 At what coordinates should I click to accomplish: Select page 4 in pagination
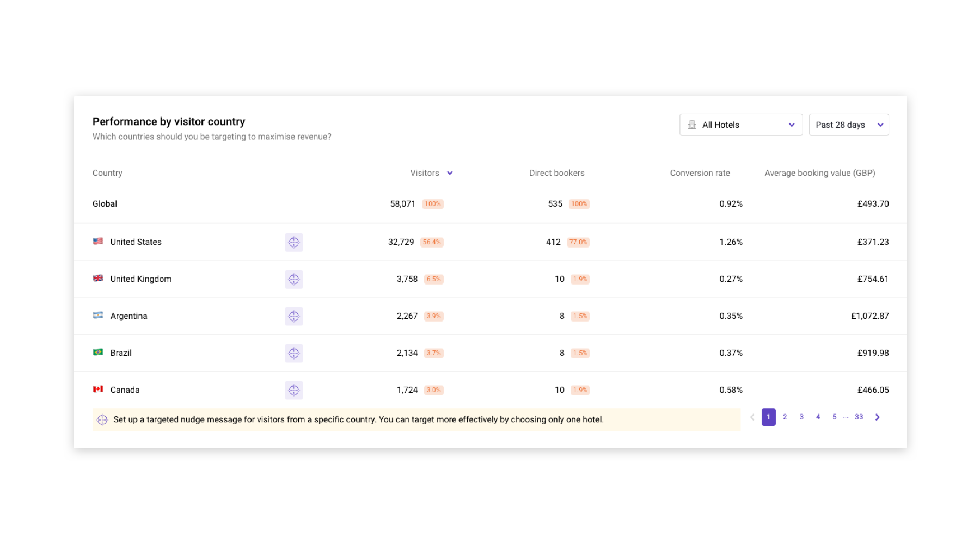point(818,417)
